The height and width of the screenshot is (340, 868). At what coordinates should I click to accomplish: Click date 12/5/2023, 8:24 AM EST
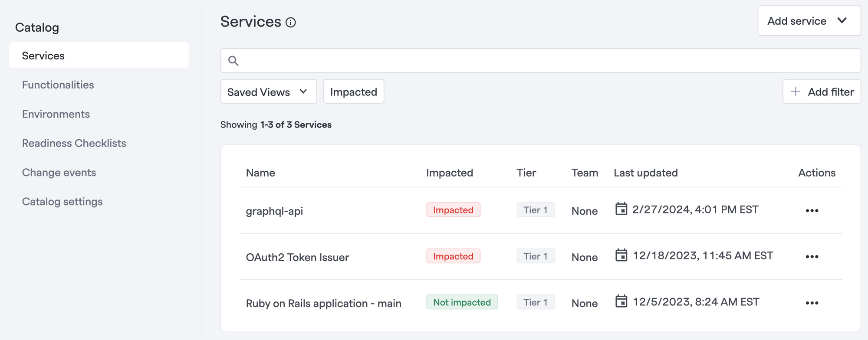(x=696, y=301)
